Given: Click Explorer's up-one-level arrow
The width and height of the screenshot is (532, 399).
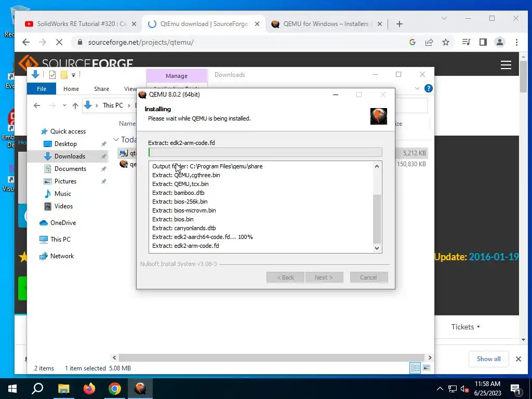Looking at the screenshot, I should click(75, 105).
